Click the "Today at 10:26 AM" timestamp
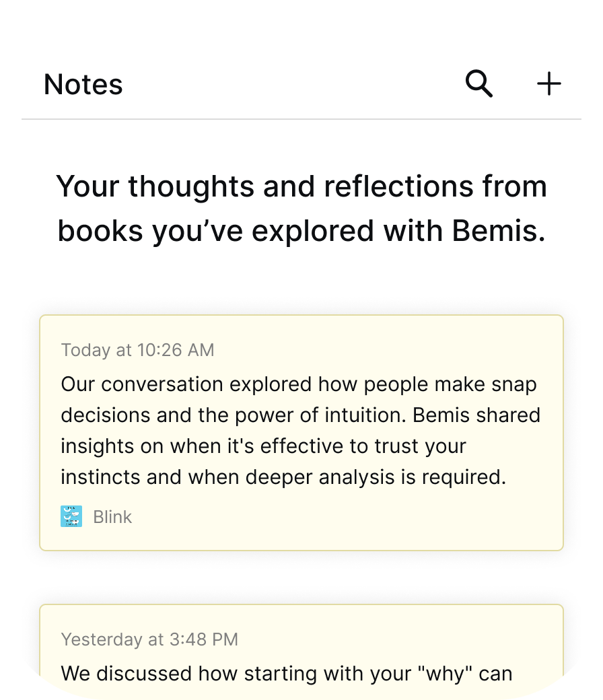 137,350
